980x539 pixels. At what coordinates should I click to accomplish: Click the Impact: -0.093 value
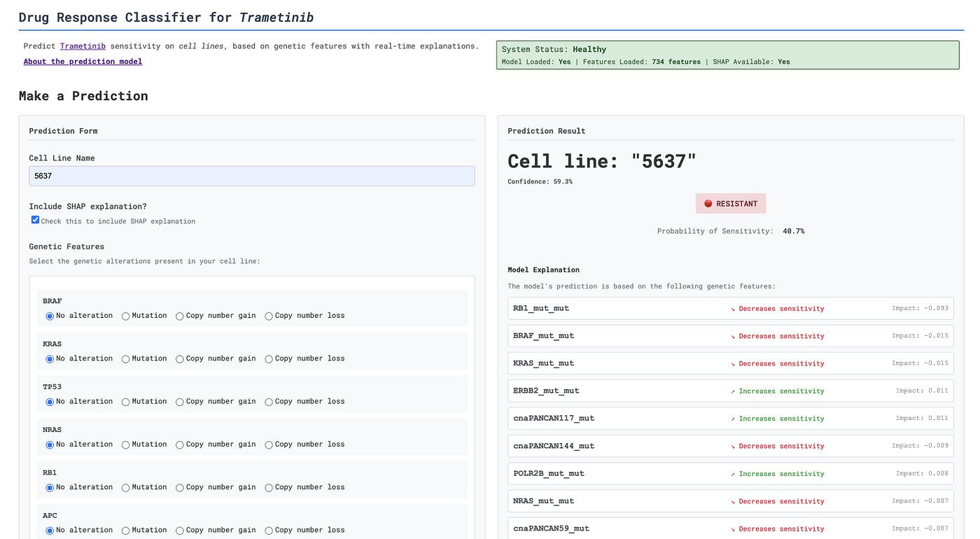pyautogui.click(x=920, y=308)
